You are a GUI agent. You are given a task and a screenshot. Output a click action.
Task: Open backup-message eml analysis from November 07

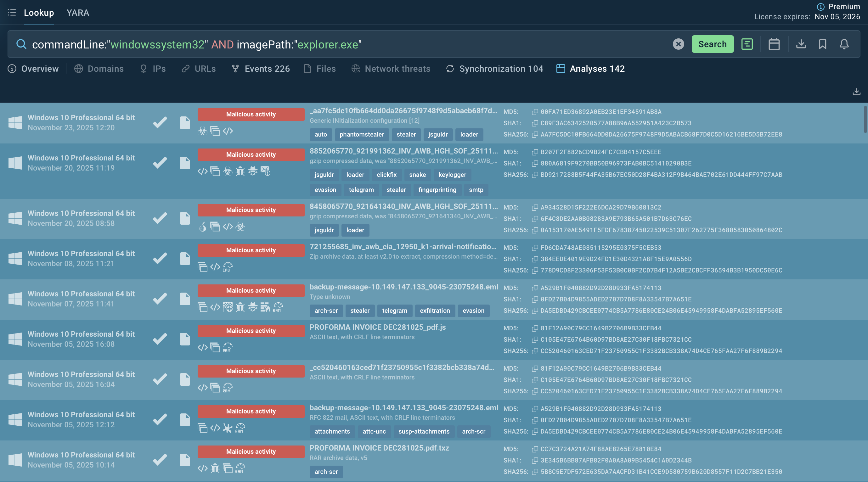click(x=404, y=287)
